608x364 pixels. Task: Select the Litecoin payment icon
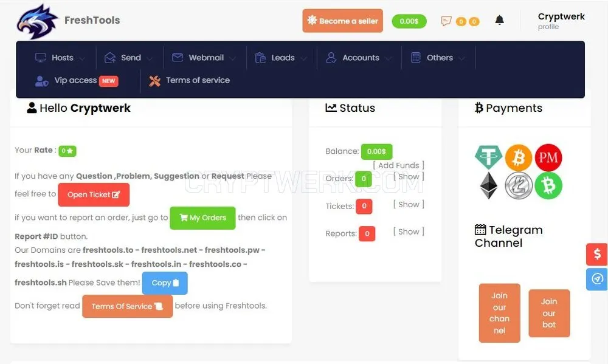pyautogui.click(x=519, y=186)
